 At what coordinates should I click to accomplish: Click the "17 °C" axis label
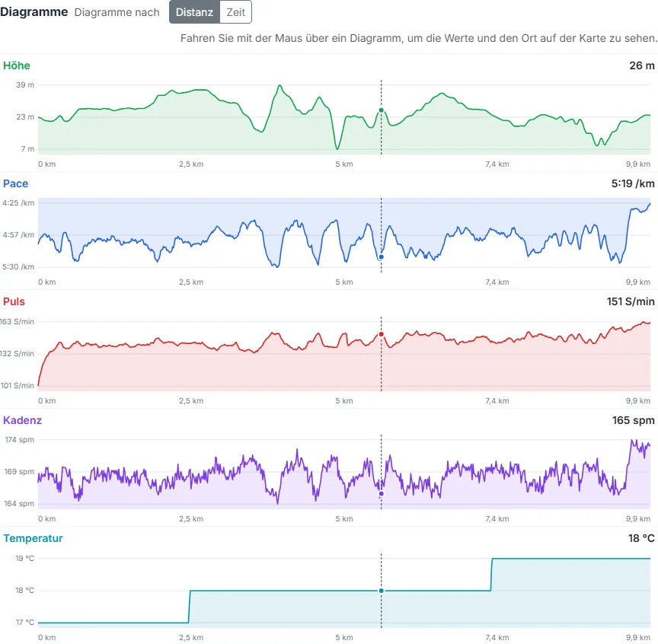coord(25,622)
